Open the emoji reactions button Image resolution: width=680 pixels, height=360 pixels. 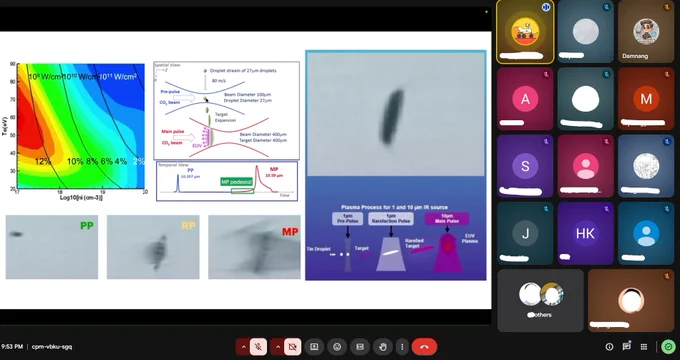(337, 347)
